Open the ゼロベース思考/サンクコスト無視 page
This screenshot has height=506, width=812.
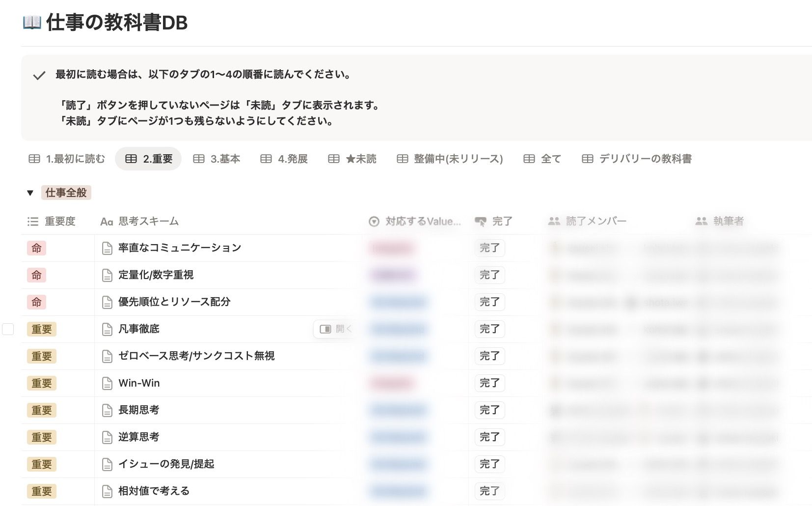(196, 356)
